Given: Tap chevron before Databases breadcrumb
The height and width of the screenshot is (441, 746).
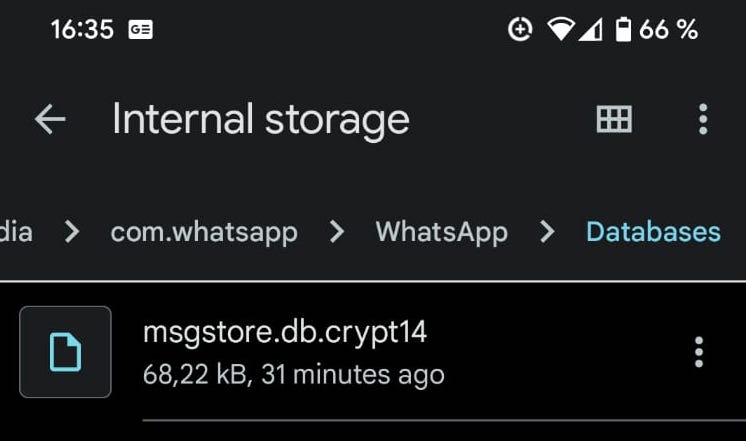Looking at the screenshot, I should (x=546, y=232).
